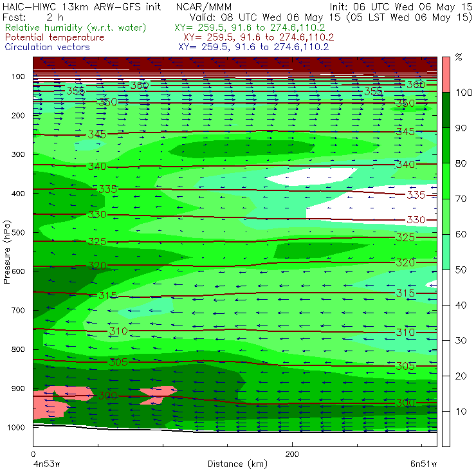Screen dimensions: 476x476
Task: Click the white dry-air pocket below the 340 contour
Action: [x=313, y=177]
